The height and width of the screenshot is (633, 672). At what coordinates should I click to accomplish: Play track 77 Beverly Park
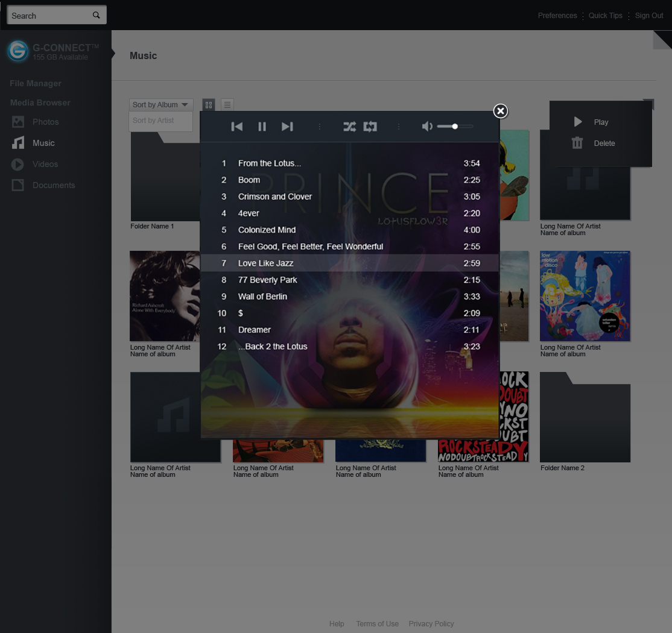click(x=349, y=280)
